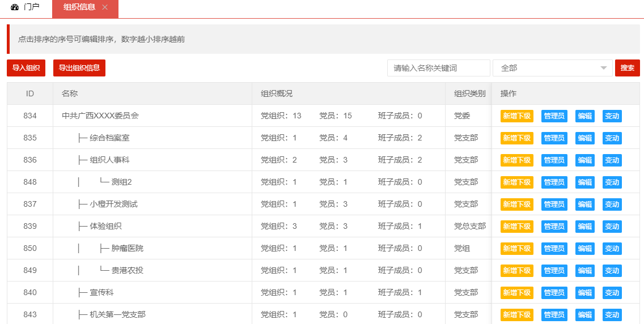The height and width of the screenshot is (324, 644).
Task: Click the 组织类别 column header
Action: click(469, 93)
